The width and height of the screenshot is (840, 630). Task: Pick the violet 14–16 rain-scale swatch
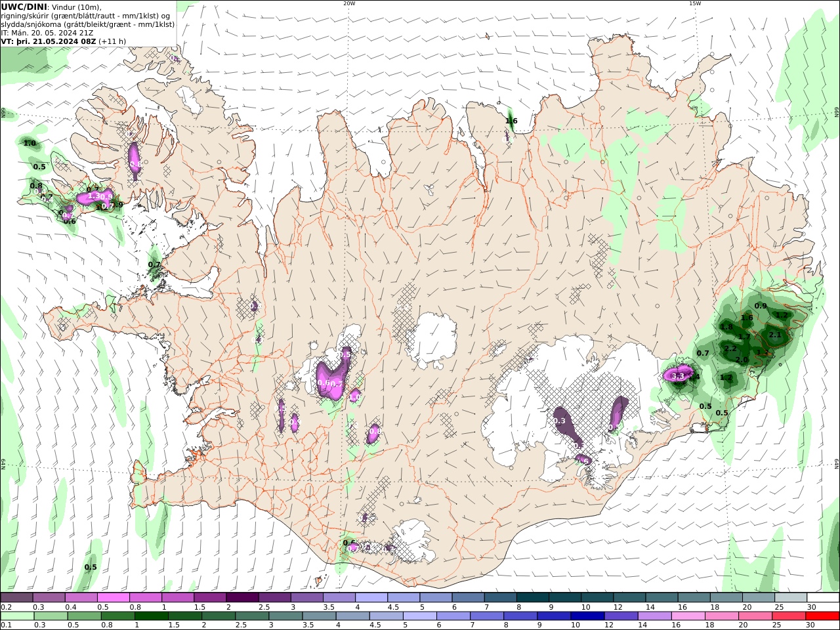click(655, 616)
